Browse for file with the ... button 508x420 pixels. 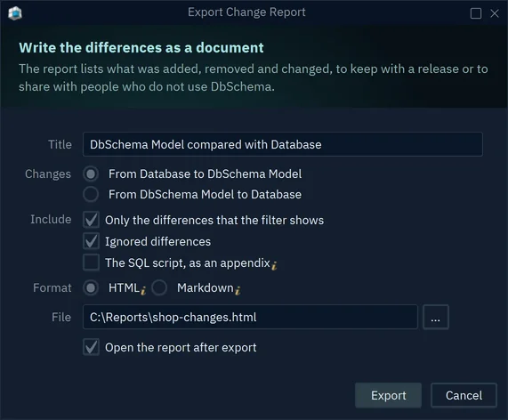click(x=436, y=317)
